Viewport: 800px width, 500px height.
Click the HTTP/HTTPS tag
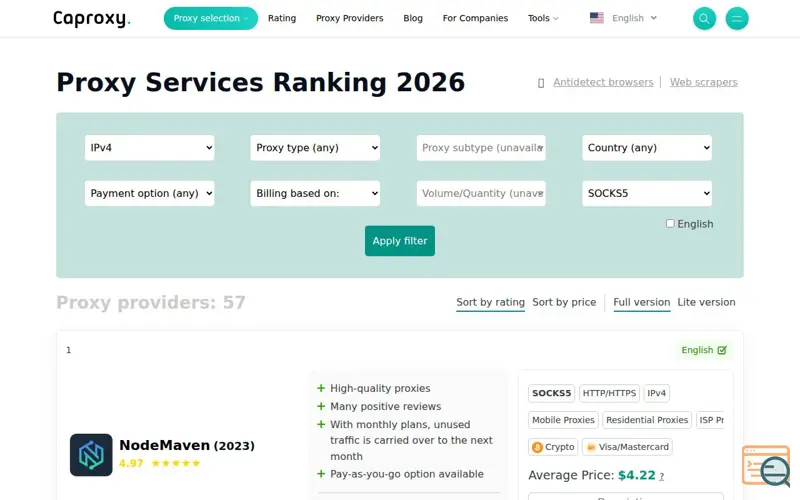609,393
